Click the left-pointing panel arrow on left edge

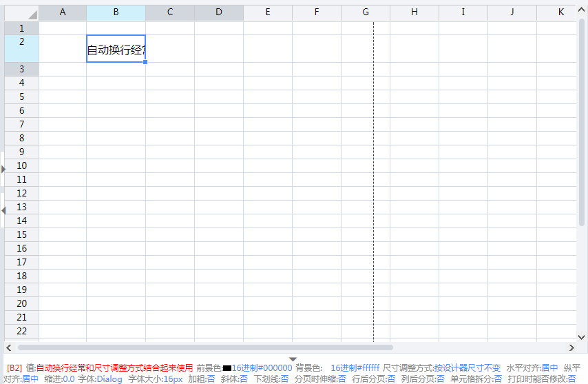pos(3,210)
